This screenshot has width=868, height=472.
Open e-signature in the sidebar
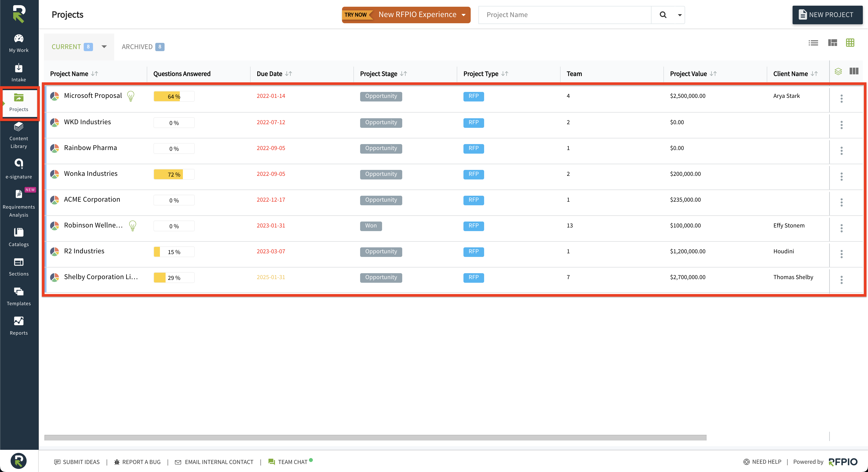(19, 168)
